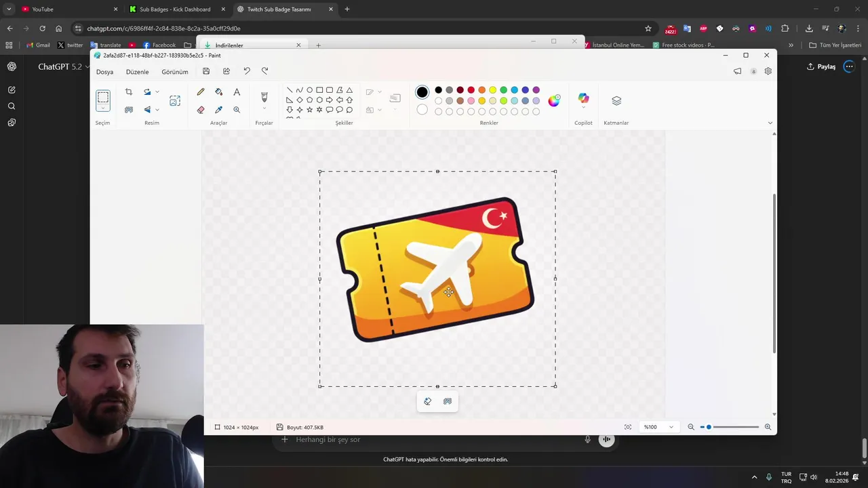Viewport: 868px width, 488px height.
Task: Choose the purple color swatch
Action: pyautogui.click(x=536, y=90)
